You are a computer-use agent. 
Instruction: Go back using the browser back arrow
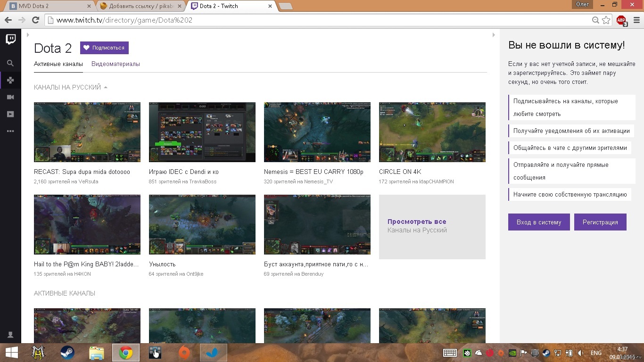(8, 20)
